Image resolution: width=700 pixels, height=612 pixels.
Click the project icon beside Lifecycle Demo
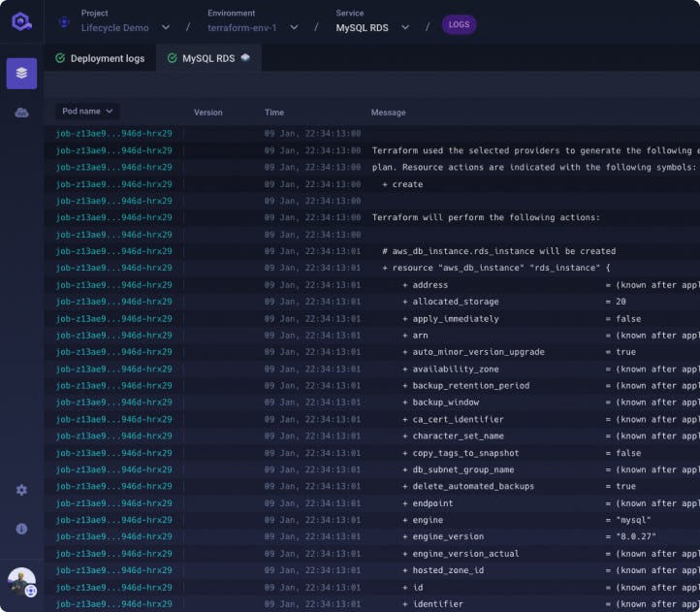point(64,21)
